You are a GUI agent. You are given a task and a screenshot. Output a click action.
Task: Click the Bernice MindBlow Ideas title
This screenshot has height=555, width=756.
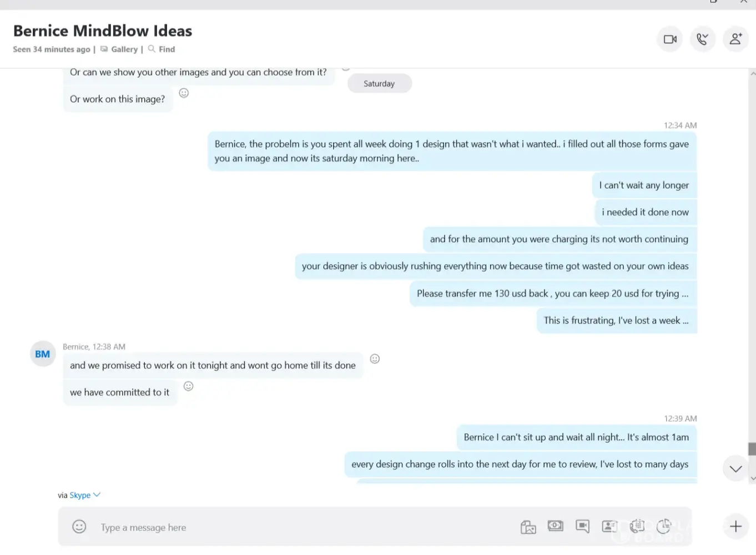pyautogui.click(x=103, y=31)
